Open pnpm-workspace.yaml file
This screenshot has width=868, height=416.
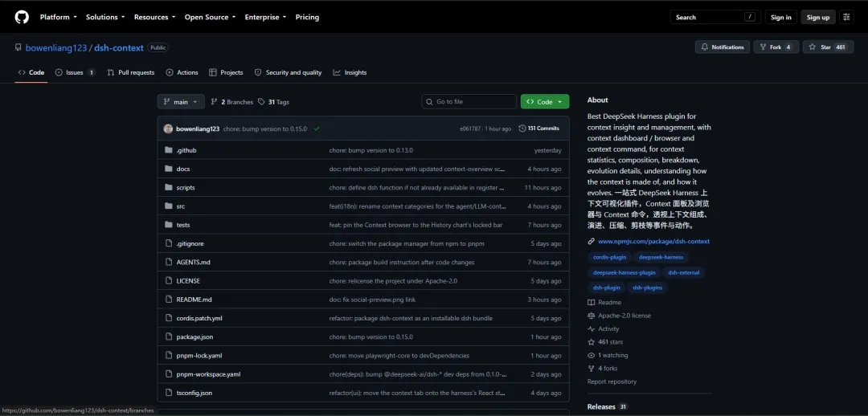point(208,374)
